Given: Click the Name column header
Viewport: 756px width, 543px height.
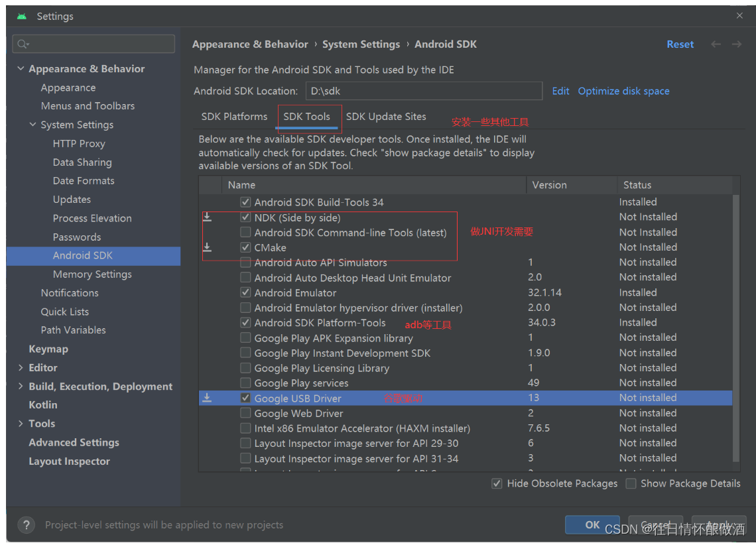Looking at the screenshot, I should (x=373, y=185).
